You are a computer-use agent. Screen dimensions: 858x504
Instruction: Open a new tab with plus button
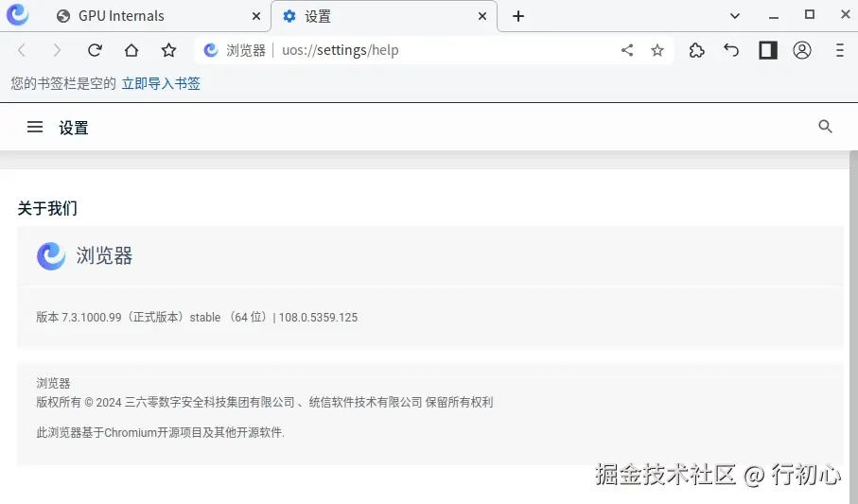tap(518, 16)
